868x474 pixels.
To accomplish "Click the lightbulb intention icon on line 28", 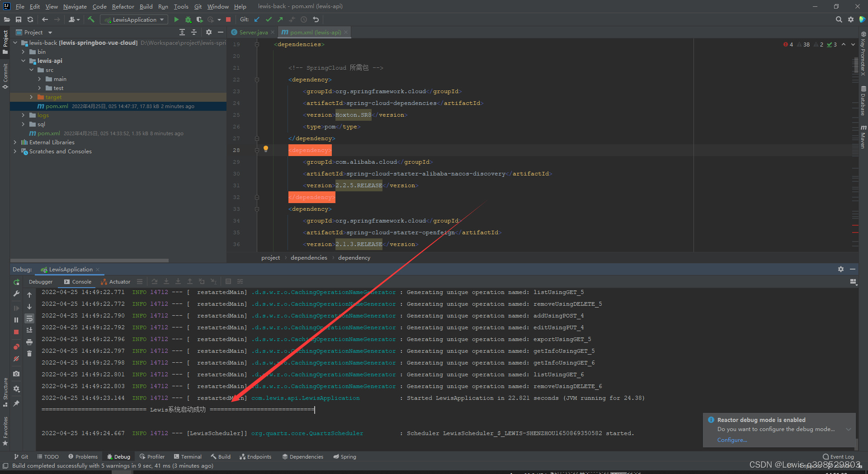I will coord(266,149).
